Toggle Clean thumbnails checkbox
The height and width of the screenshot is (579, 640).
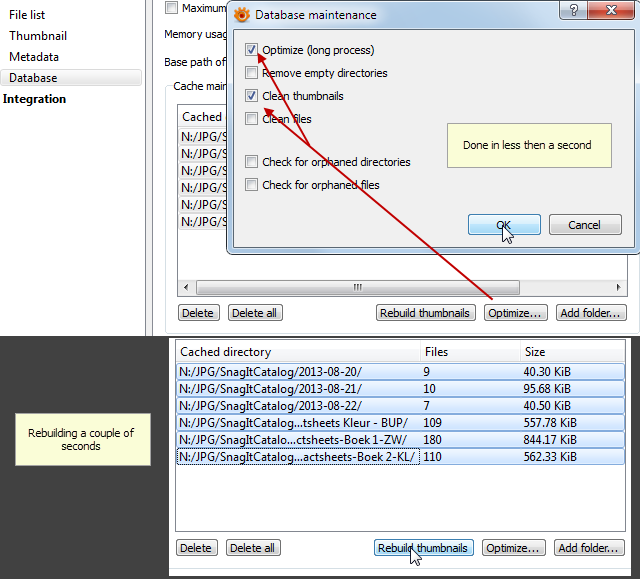251,96
